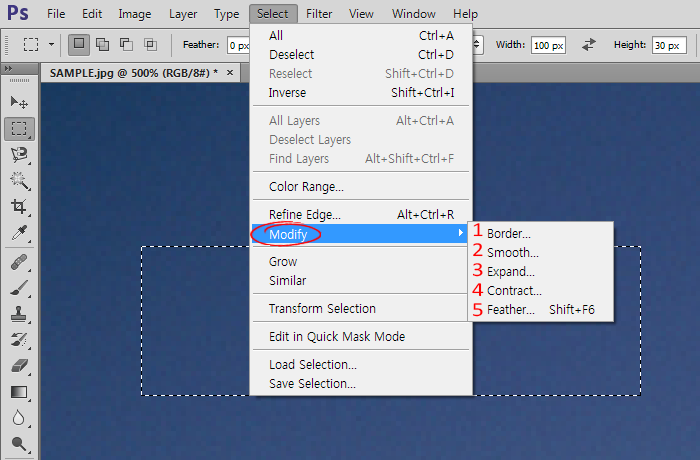The width and height of the screenshot is (700, 460).
Task: Swap width and height values
Action: (589, 45)
